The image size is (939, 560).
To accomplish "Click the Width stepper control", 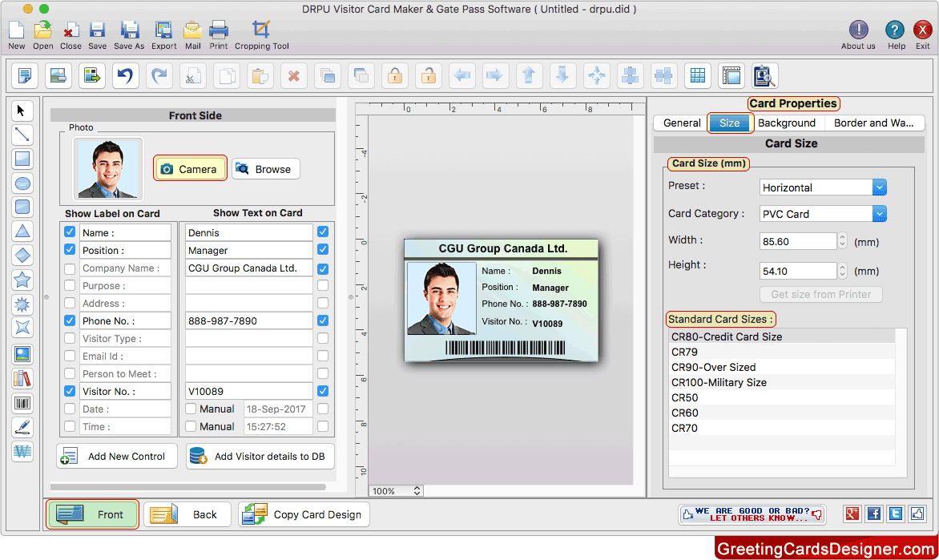I will coord(842,240).
